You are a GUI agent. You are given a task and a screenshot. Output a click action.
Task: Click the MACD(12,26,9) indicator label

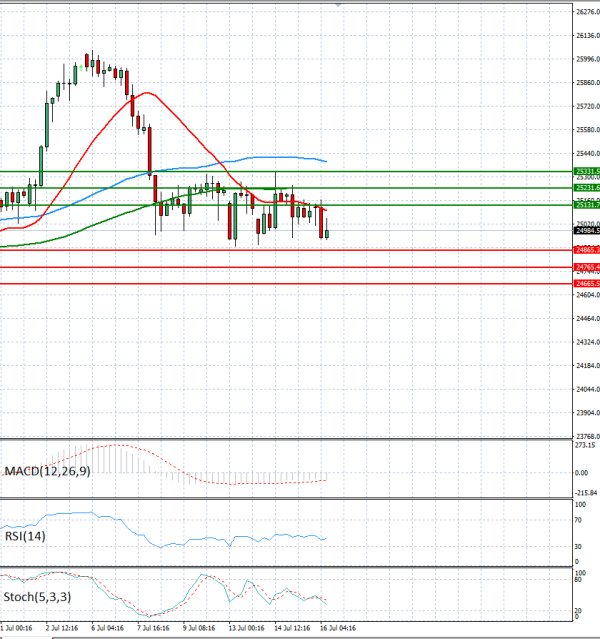47,472
